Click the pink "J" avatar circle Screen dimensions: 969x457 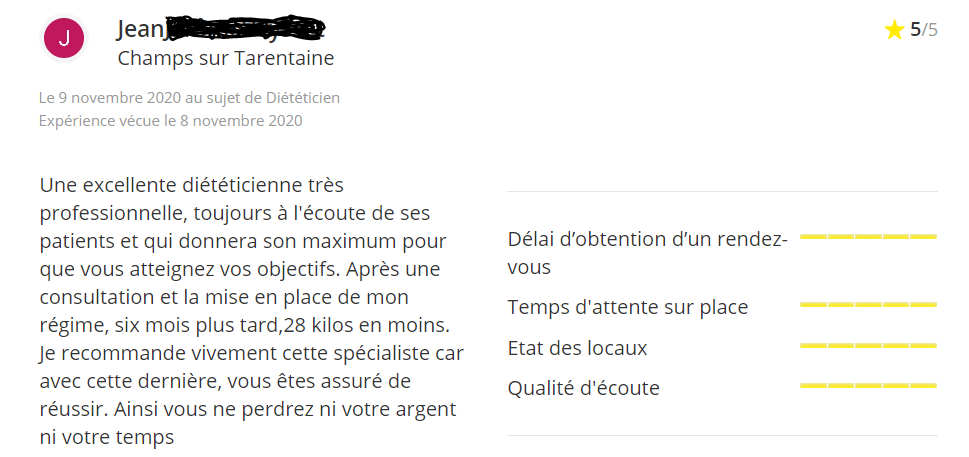pos(65,39)
